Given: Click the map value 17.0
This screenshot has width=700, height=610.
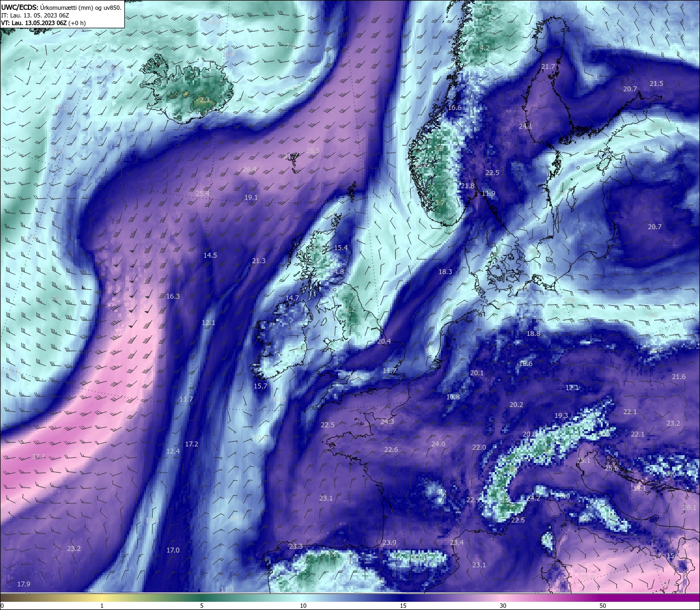Looking at the screenshot, I should (x=173, y=550).
